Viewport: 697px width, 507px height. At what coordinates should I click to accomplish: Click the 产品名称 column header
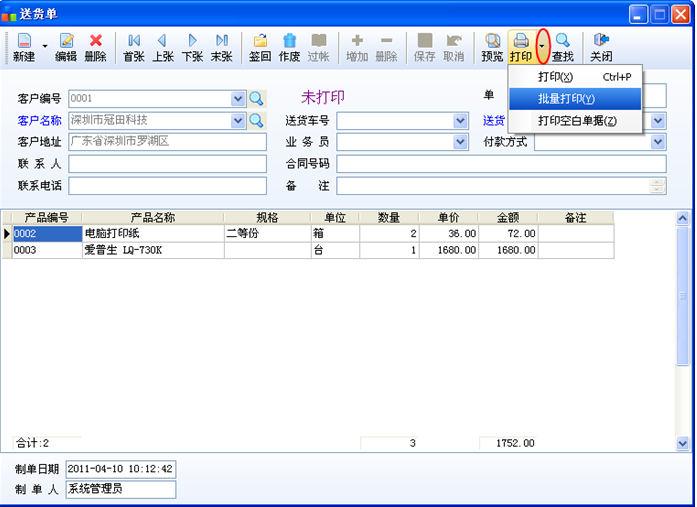153,217
